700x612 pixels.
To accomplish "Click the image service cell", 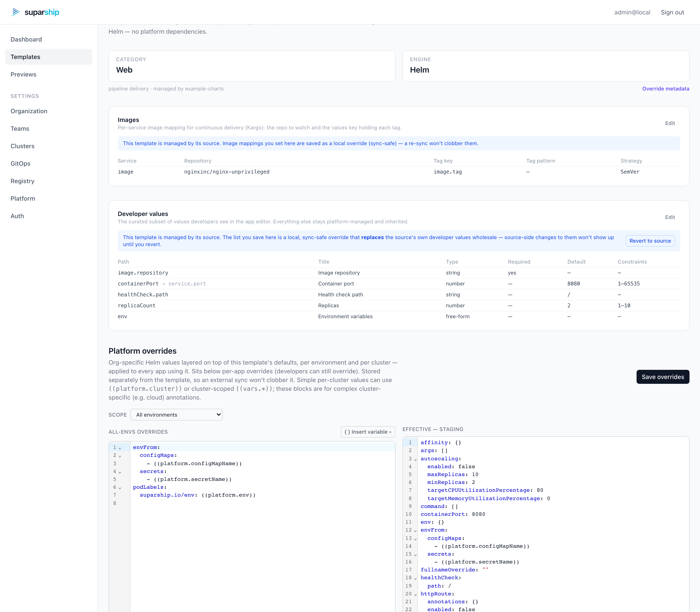I will coord(125,172).
